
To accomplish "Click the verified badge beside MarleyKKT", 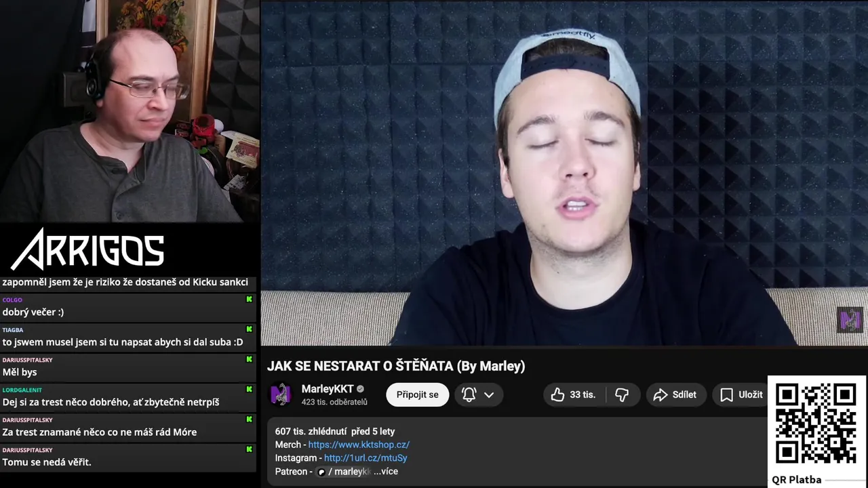I will pyautogui.click(x=360, y=389).
